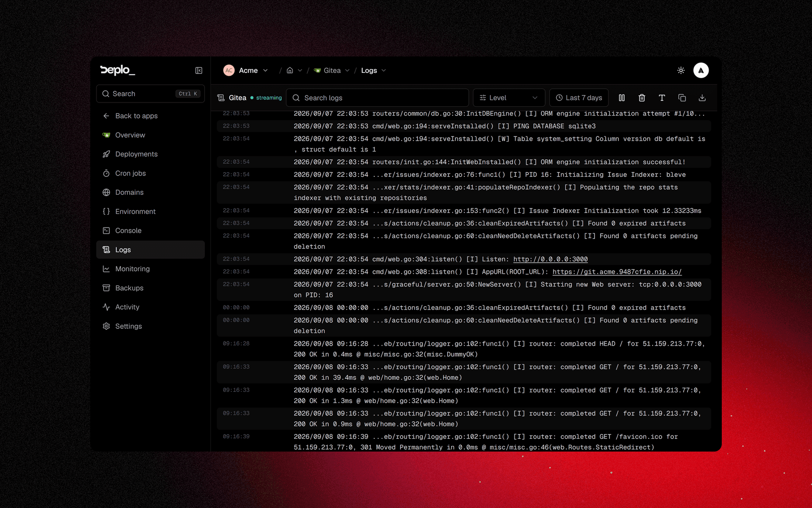812x508 pixels.
Task: Select Logs in sidebar
Action: coord(150,250)
